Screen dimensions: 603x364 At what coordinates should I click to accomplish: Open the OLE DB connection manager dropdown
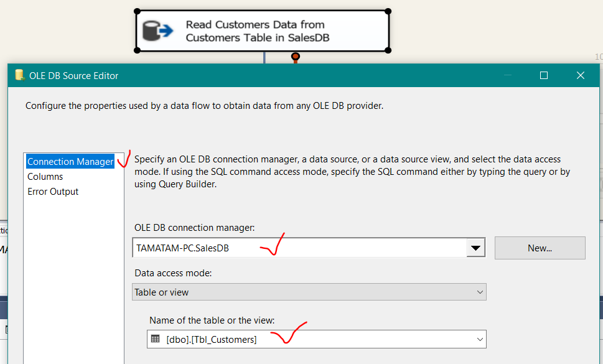tap(476, 248)
